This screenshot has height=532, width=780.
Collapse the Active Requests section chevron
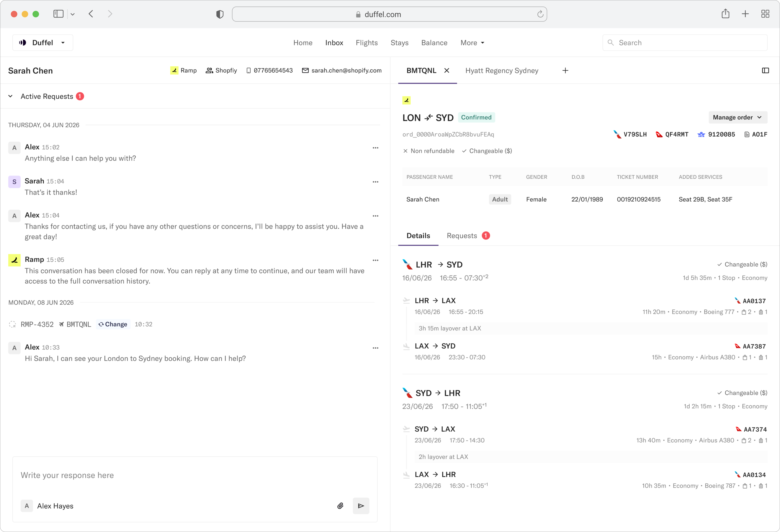[10, 96]
